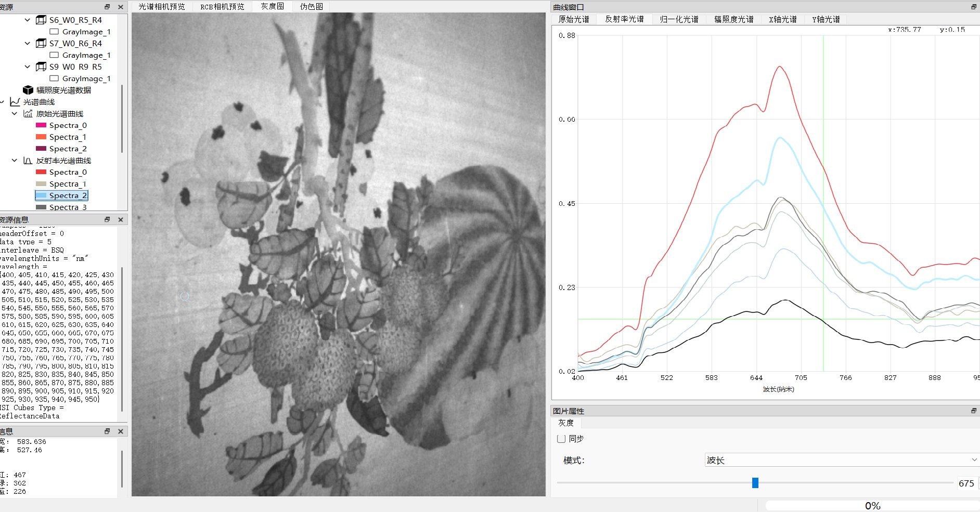Viewport: 980px width, 512px height.
Task: Click the data cube icon of the S9 entry
Action: pyautogui.click(x=41, y=67)
